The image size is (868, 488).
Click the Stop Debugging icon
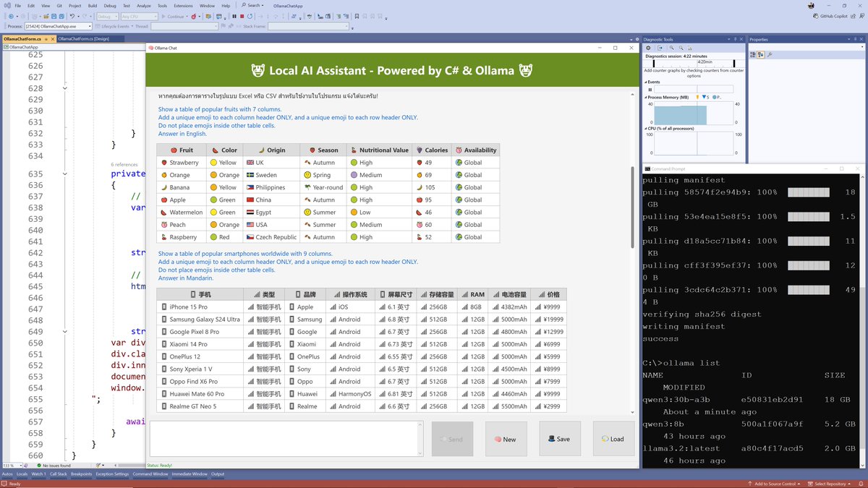242,17
